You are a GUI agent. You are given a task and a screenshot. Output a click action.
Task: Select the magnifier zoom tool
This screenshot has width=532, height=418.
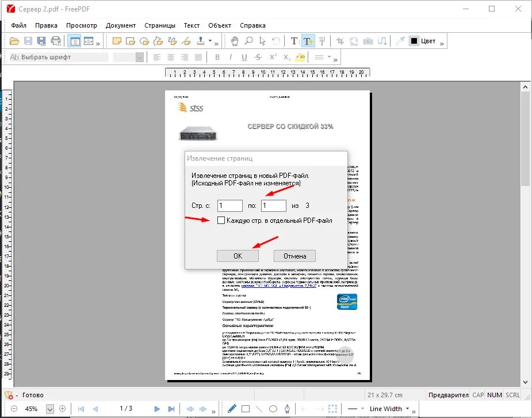pos(248,41)
